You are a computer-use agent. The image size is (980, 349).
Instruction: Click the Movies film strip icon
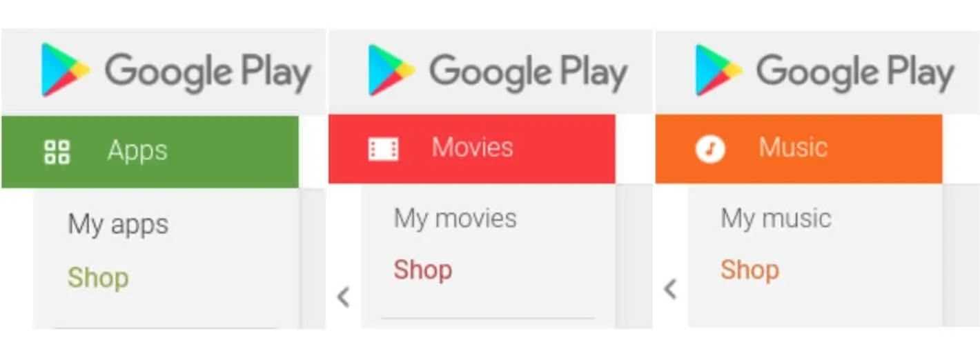pos(383,149)
